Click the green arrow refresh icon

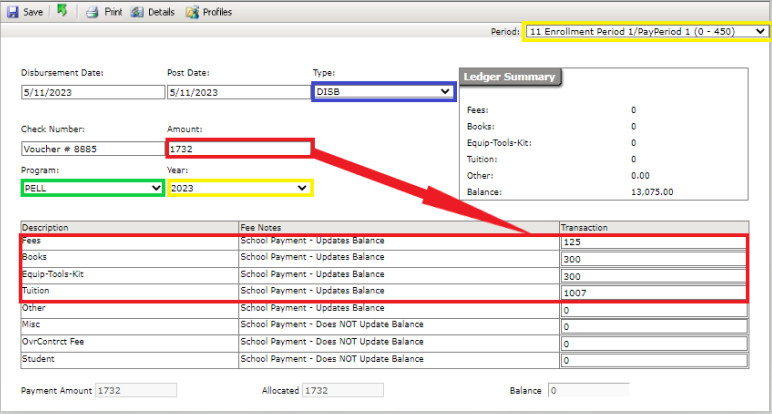click(61, 12)
